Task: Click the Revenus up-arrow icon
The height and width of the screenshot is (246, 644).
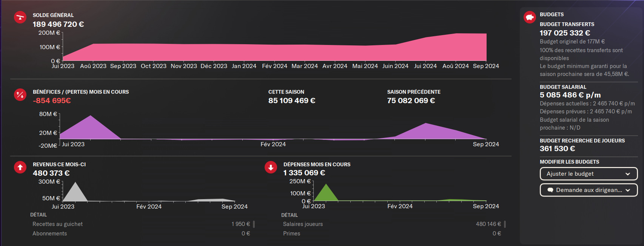Action: point(20,167)
